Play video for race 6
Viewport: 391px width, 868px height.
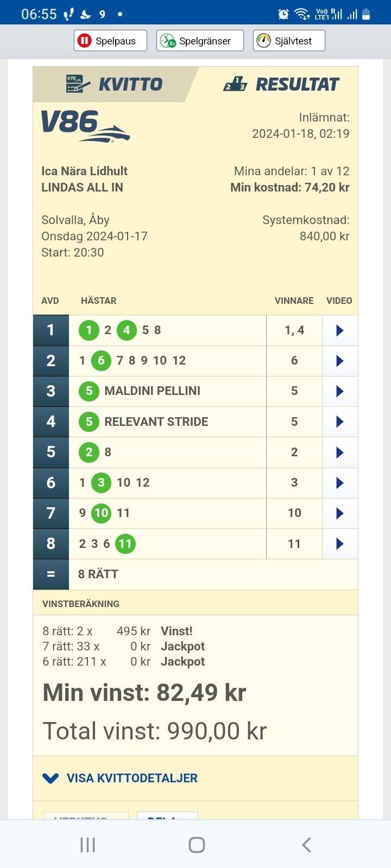click(x=340, y=482)
